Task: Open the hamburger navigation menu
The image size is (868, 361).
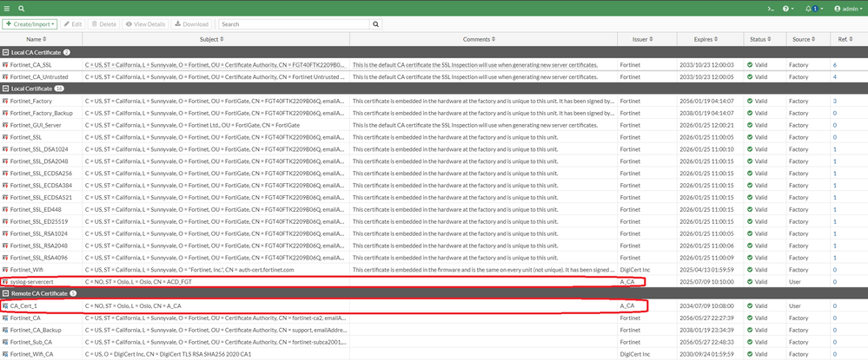Action: click(x=7, y=9)
